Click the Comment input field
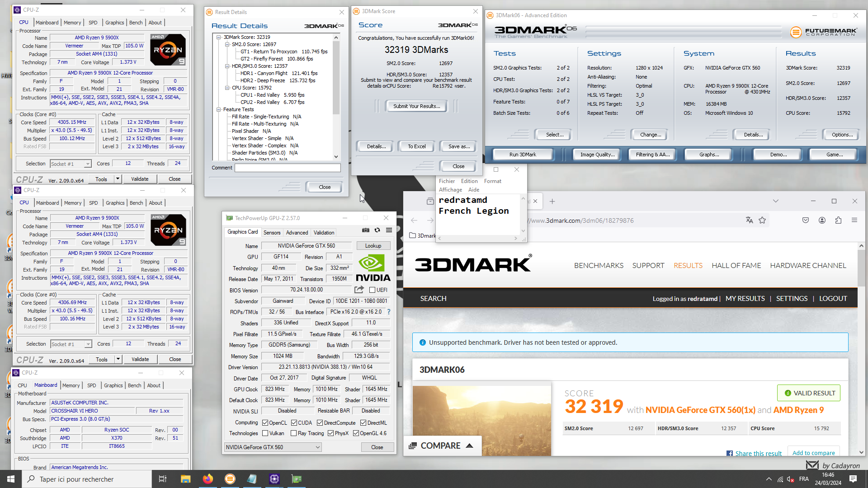Image resolution: width=868 pixels, height=488 pixels. pos(288,168)
